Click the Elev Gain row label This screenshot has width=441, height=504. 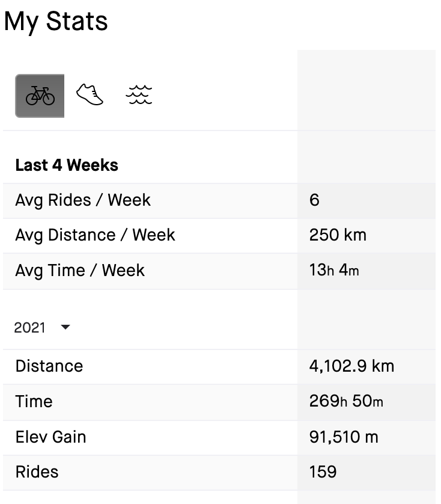[50, 437]
